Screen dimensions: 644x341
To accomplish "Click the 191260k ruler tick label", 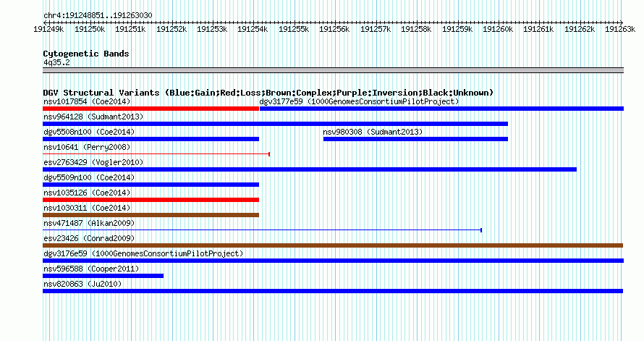I will [x=498, y=29].
